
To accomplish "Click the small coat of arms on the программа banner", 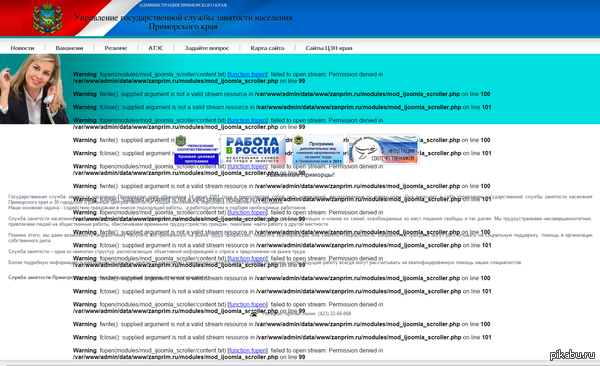I will 299,140.
